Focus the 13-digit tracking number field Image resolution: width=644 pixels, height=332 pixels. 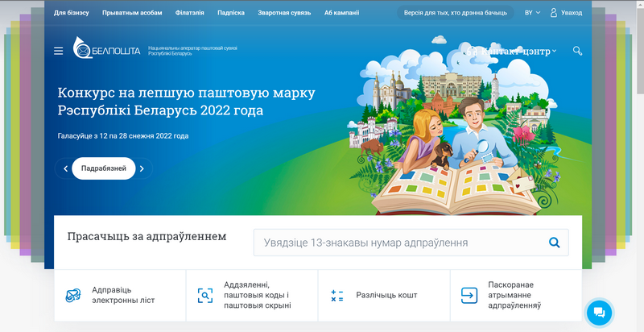pyautogui.click(x=394, y=242)
